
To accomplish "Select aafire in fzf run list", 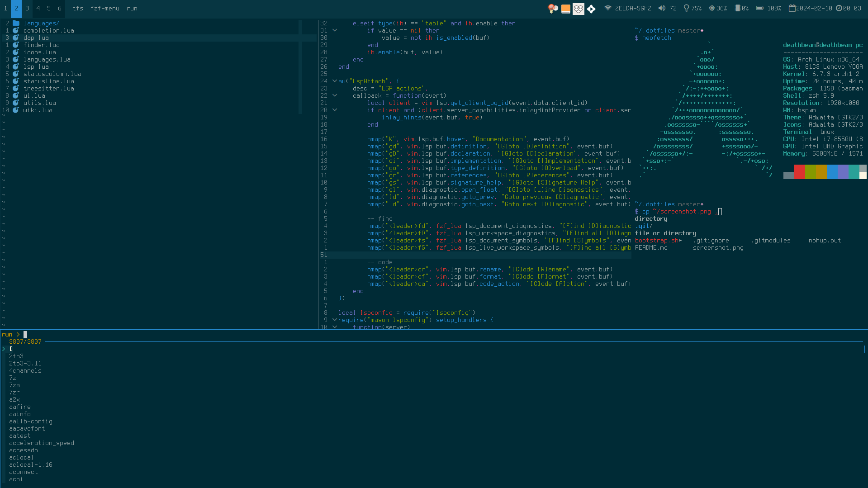I will tap(20, 407).
